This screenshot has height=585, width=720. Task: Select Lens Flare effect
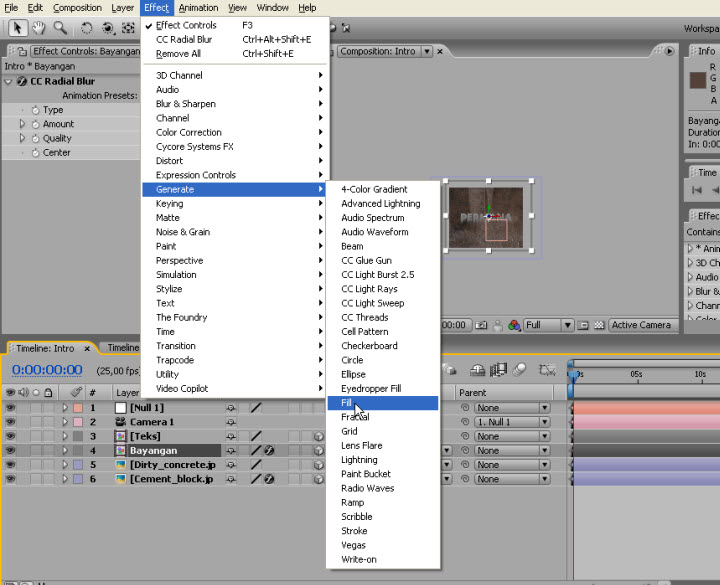click(382, 445)
